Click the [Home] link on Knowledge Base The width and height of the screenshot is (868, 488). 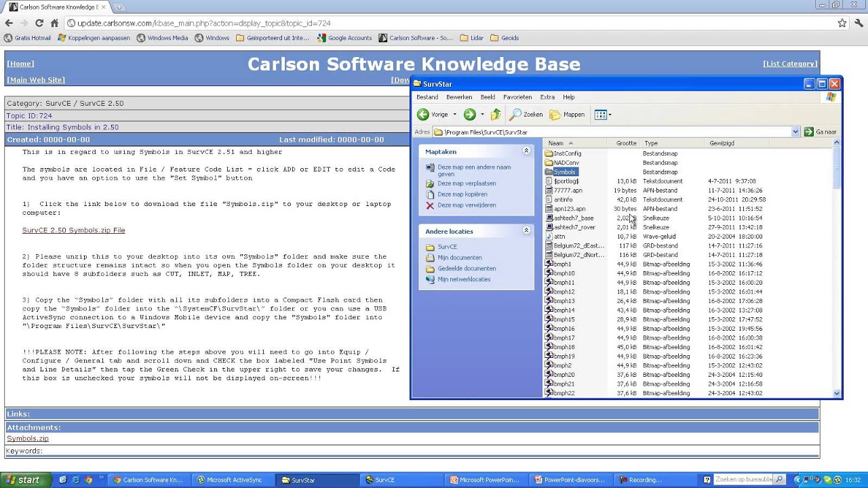pyautogui.click(x=20, y=64)
